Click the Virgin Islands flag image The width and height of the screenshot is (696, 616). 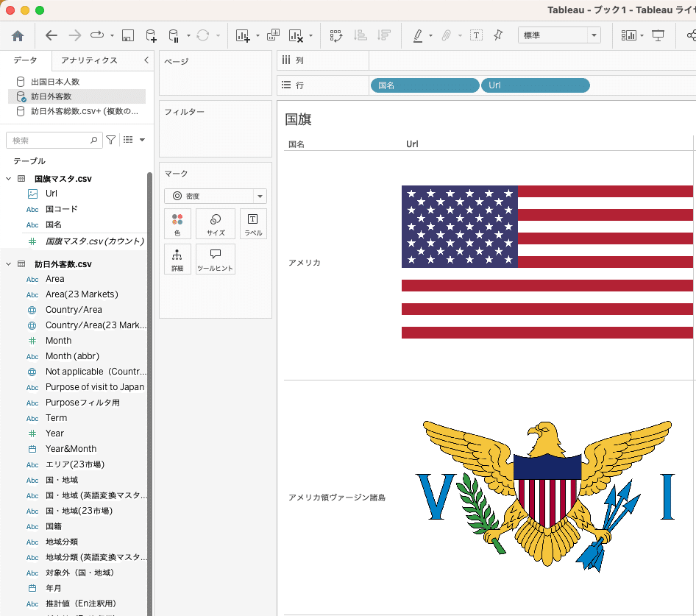[x=545, y=497]
